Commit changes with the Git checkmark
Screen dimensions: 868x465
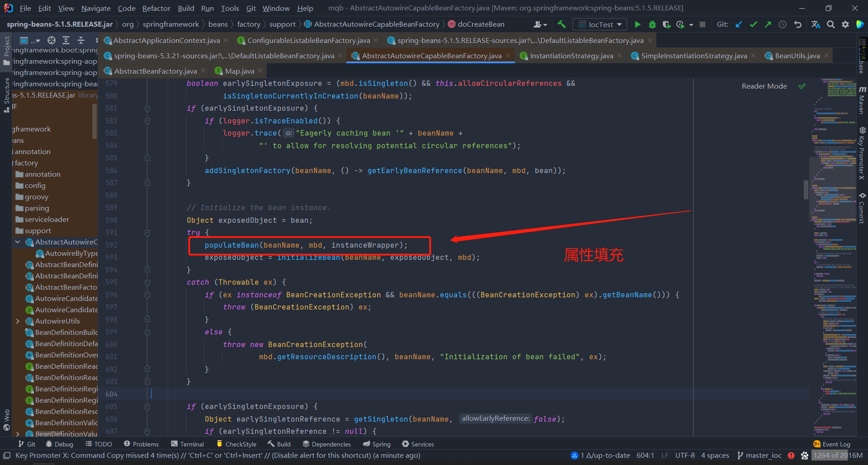(753, 24)
